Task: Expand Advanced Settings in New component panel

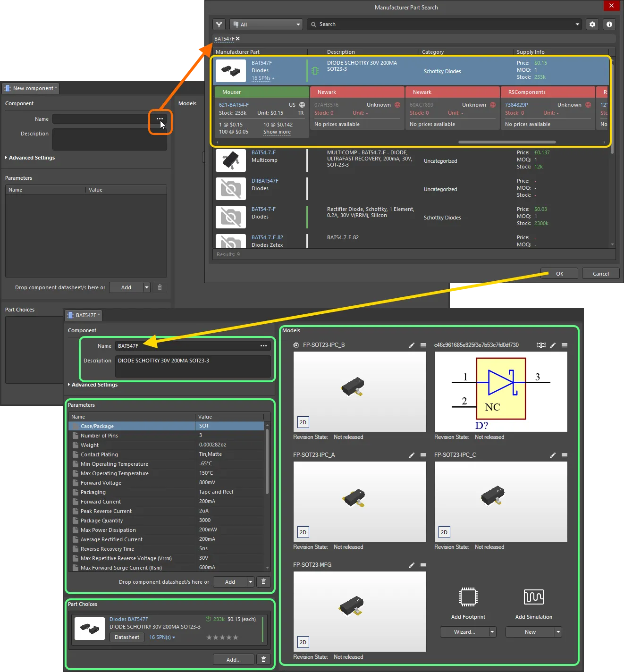Action: coord(30,158)
